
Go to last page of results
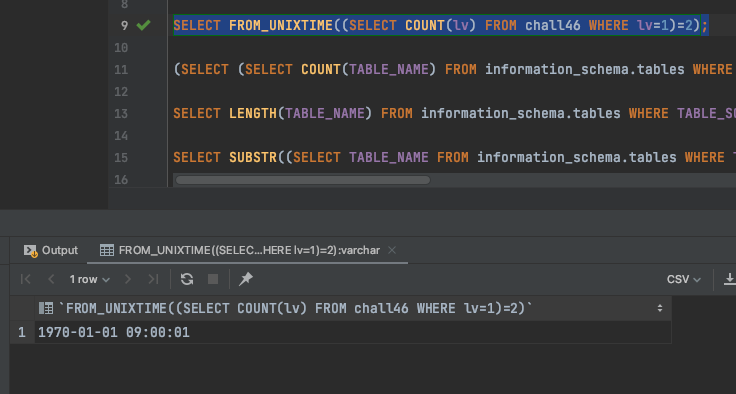pos(153,279)
